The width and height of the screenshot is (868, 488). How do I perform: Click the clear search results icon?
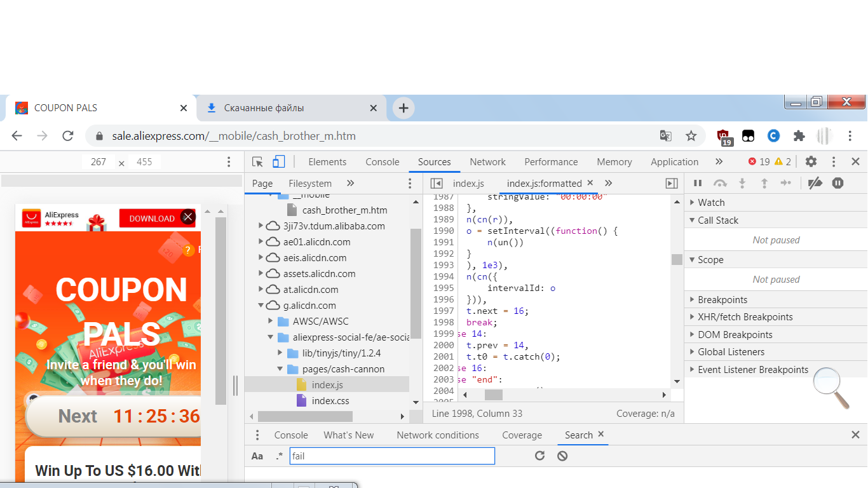(562, 456)
